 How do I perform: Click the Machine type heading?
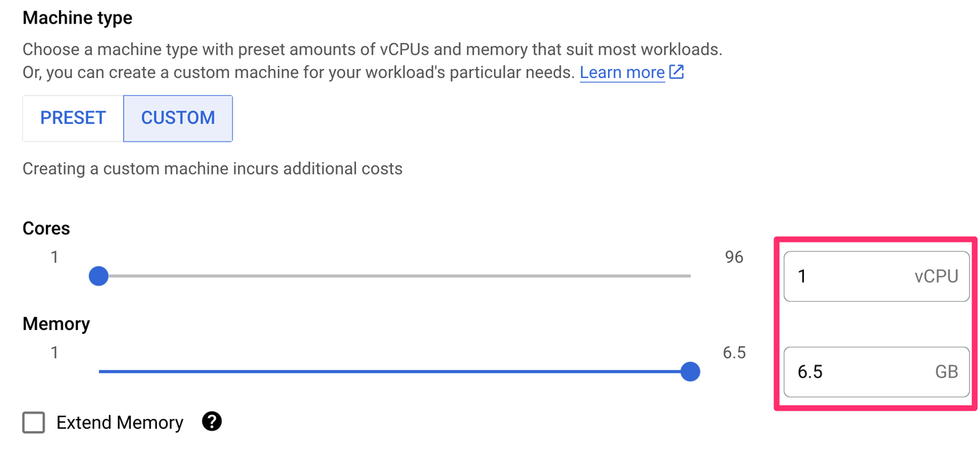[77, 18]
